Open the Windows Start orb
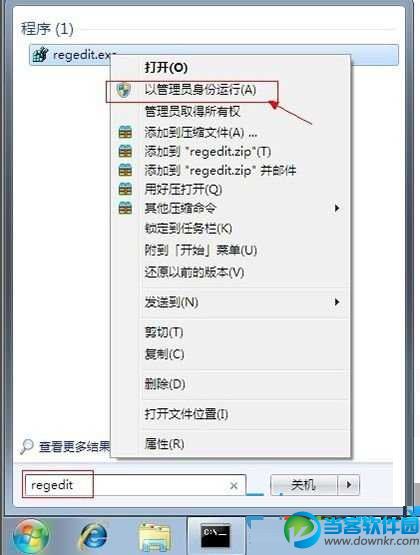420x555 pixels. pos(31,536)
